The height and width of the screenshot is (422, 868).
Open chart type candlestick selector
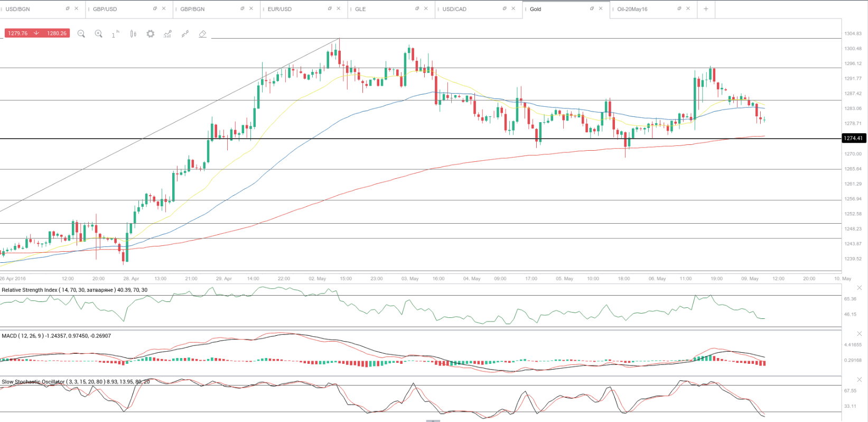click(133, 34)
